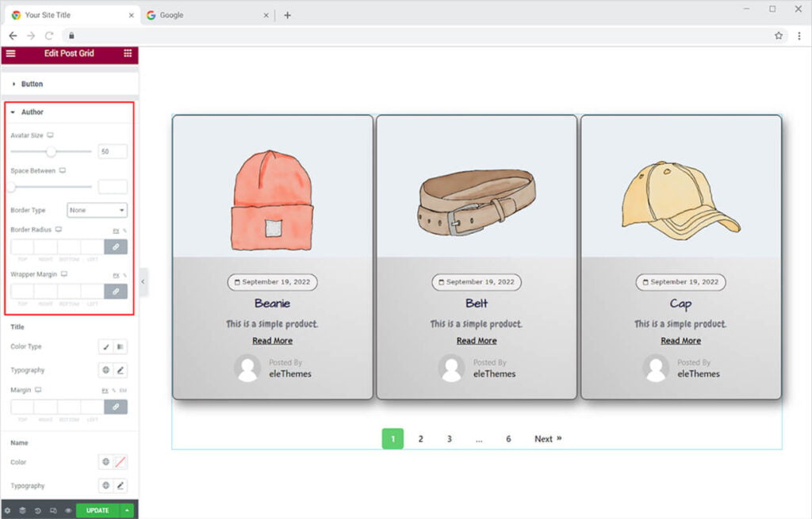Screen dimensions: 812x519
Task: Click the Title typography edit pencil icon
Action: [x=121, y=370]
